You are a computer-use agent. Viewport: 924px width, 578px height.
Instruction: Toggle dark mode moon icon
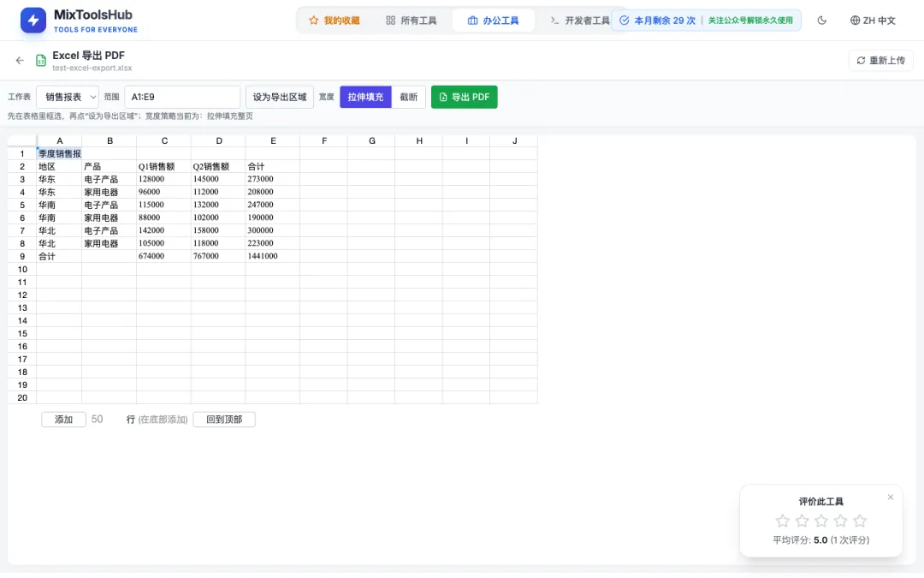821,20
